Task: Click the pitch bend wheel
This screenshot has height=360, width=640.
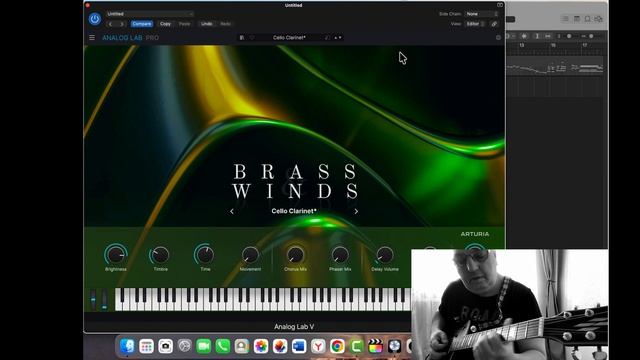Action: tap(93, 300)
